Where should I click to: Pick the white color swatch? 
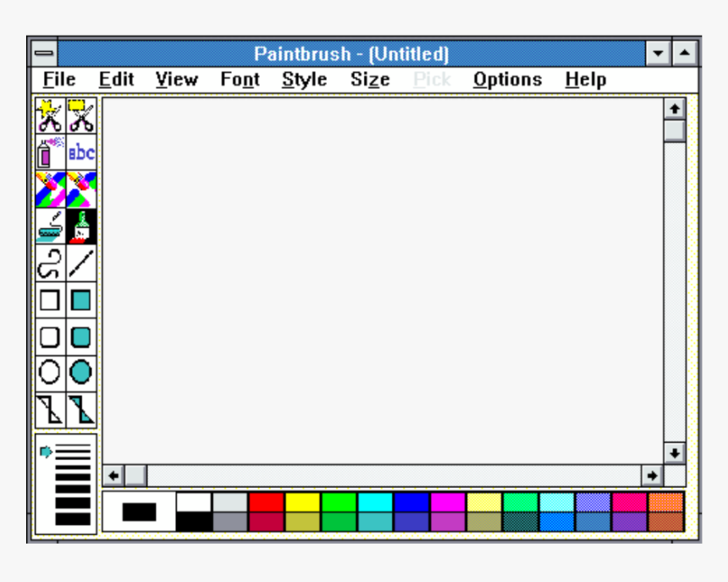pos(194,502)
